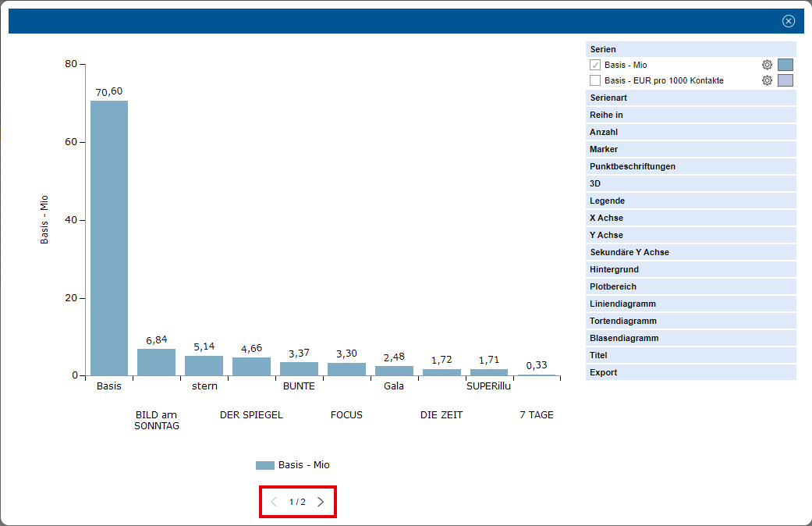This screenshot has height=526, width=812.
Task: Pick color swatch for Basis - Mio series
Action: click(785, 65)
